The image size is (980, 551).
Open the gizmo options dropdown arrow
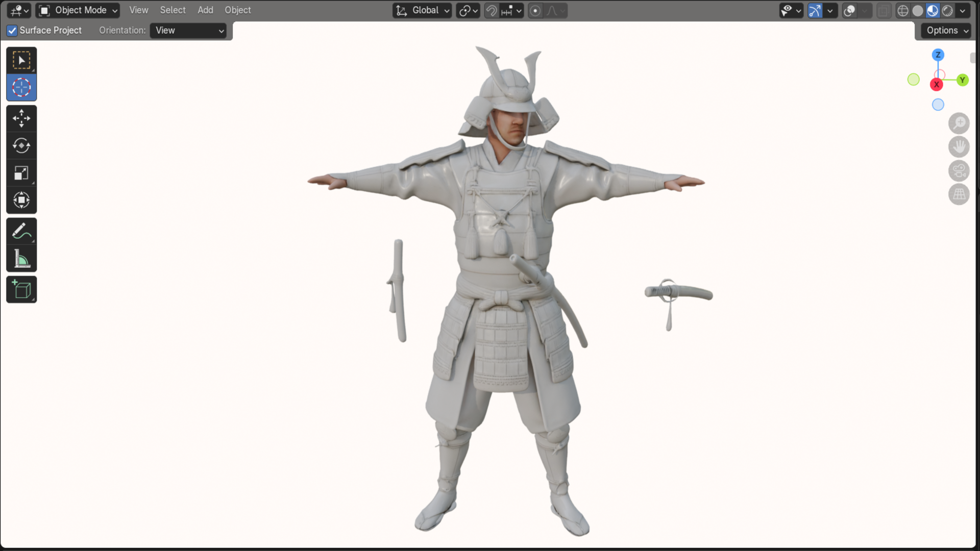click(830, 10)
